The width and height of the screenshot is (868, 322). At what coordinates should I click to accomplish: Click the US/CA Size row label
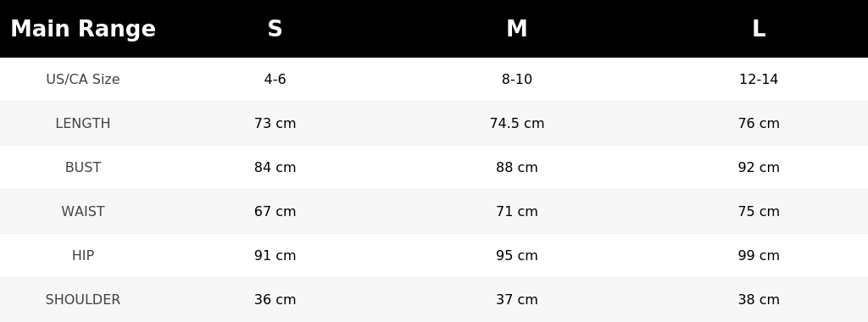click(x=83, y=79)
